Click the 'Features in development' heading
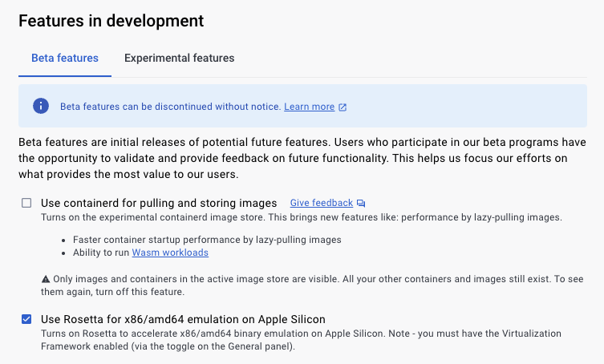604x364 pixels. [111, 21]
